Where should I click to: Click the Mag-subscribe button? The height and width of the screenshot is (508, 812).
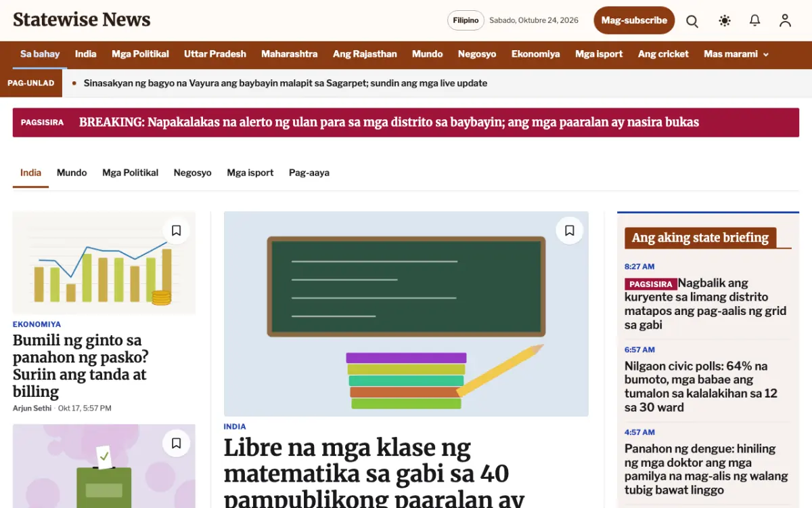click(634, 20)
